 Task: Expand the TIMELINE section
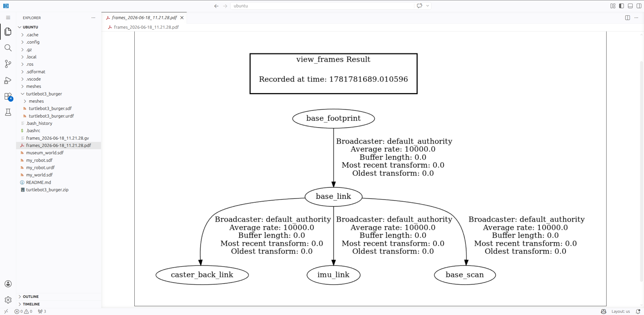tap(59, 304)
